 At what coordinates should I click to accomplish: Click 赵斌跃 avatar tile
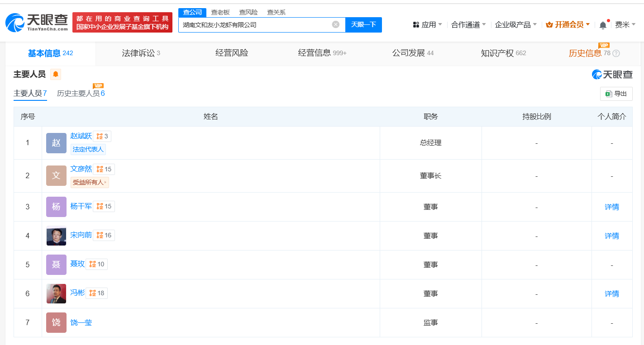[x=56, y=143]
